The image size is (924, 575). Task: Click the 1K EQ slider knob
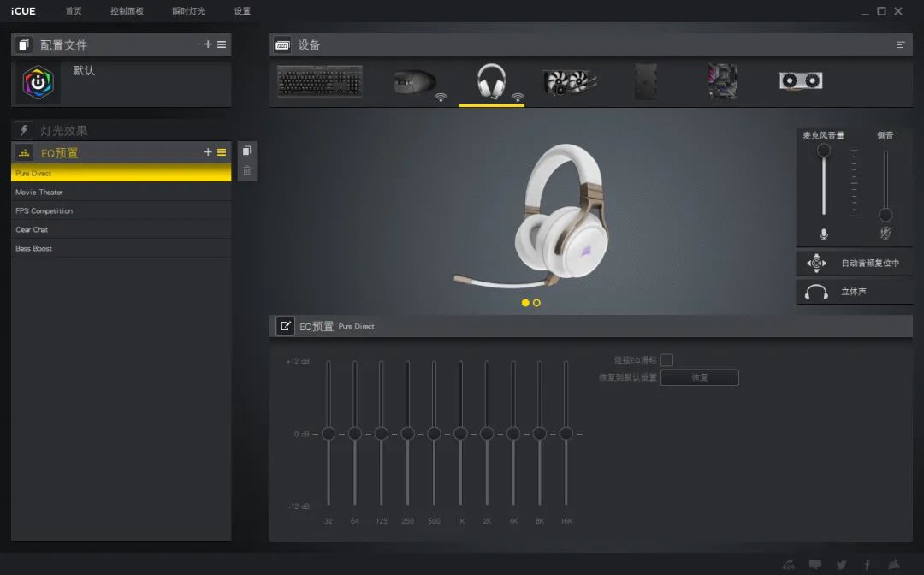point(461,434)
